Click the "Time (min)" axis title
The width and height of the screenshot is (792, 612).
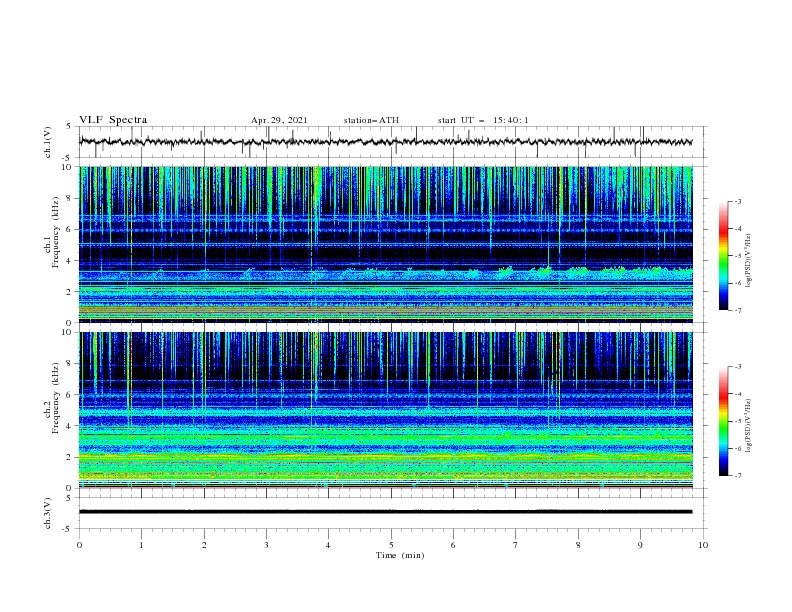400,555
